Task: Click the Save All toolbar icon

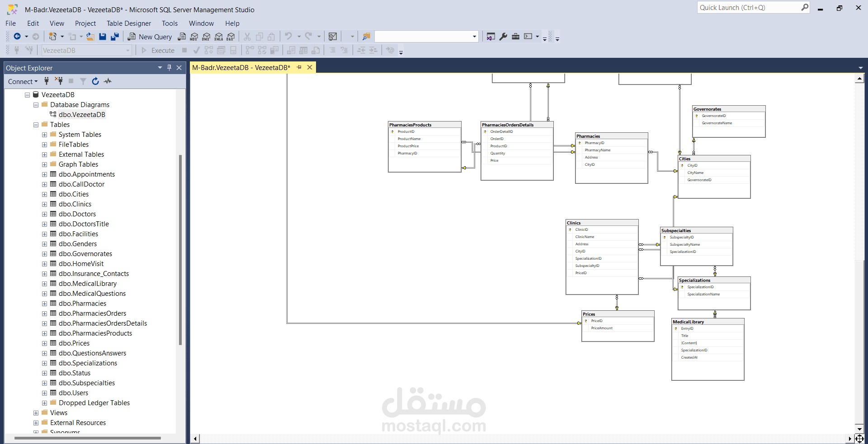Action: (115, 37)
